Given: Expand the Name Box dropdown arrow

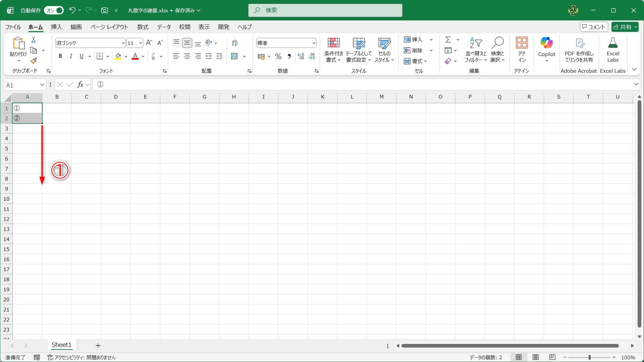Looking at the screenshot, I should [42, 85].
